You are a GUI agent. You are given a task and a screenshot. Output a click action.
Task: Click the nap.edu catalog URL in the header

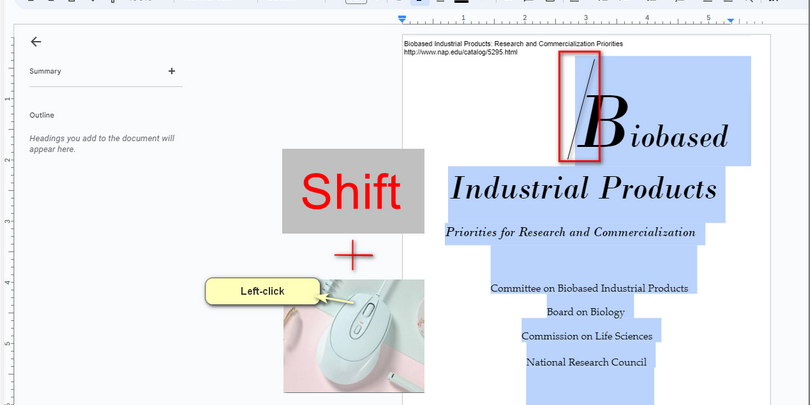461,52
